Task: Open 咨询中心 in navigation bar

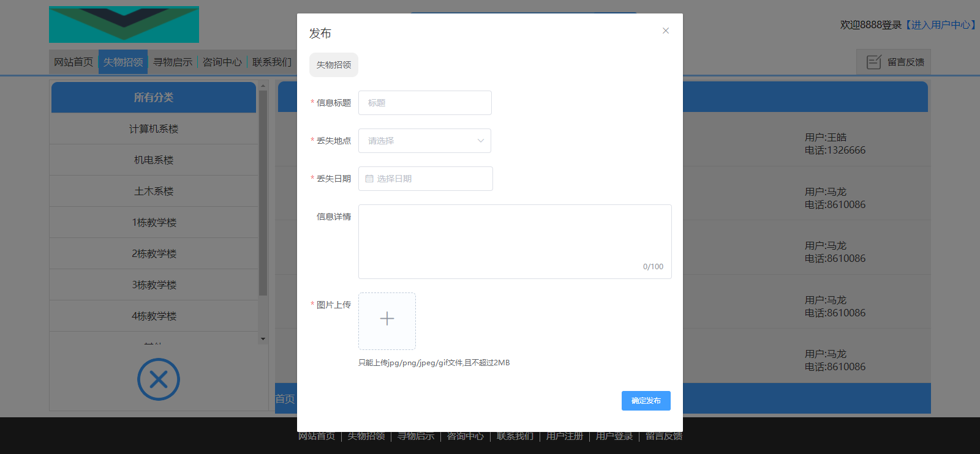Action: pyautogui.click(x=222, y=62)
